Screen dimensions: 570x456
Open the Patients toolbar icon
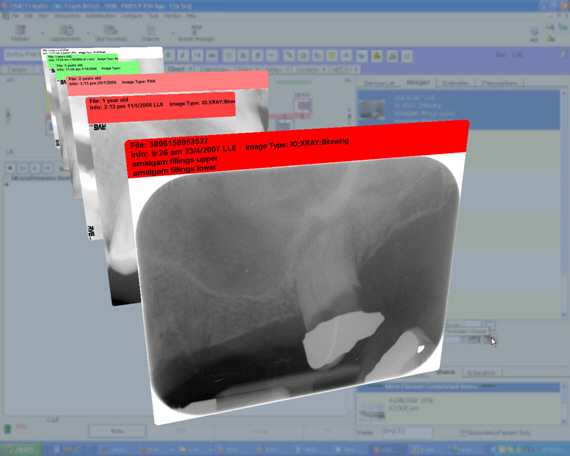[20, 33]
